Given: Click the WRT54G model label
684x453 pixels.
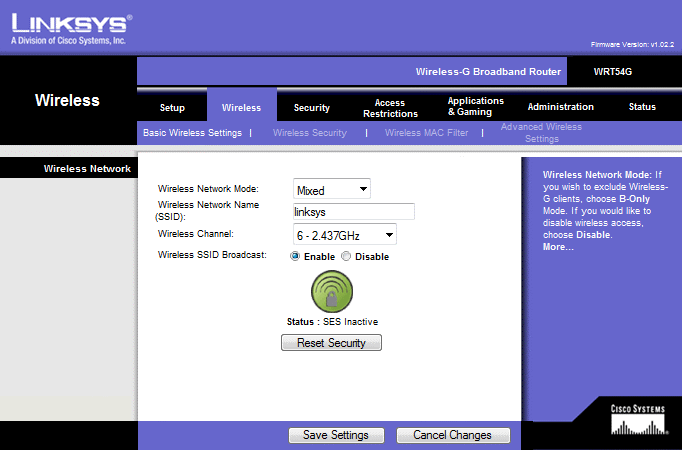Looking at the screenshot, I should 612,72.
